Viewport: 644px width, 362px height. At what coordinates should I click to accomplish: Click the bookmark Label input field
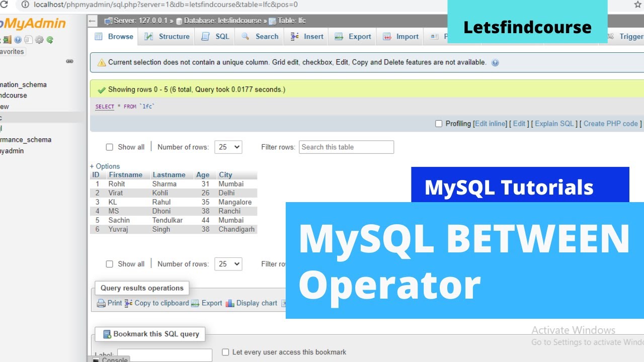165,355
